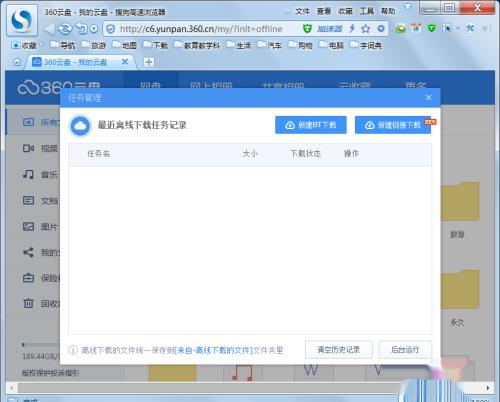The width and height of the screenshot is (500, 402).
Task: Open the 生活 bookmark folder
Action: point(239,45)
